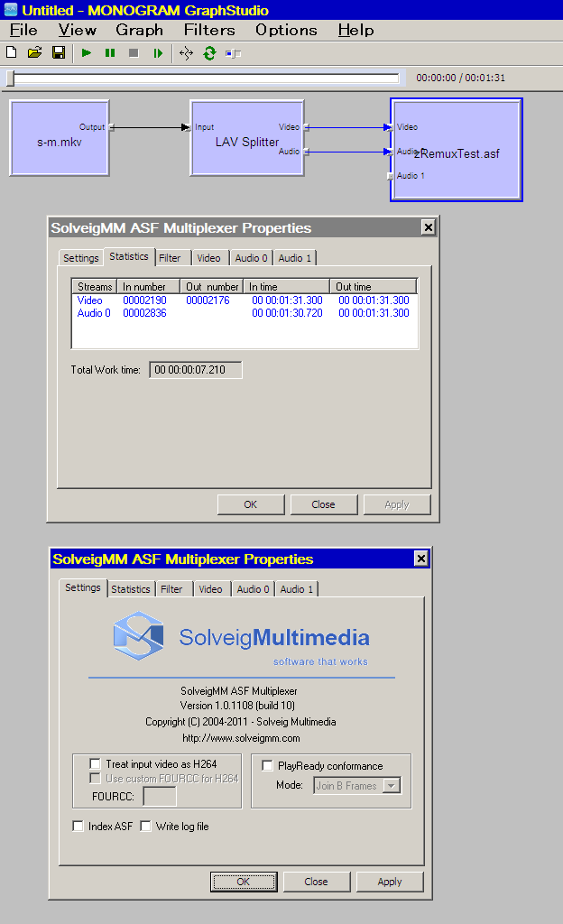Screen dimensions: 563x924
Task: Click the unconnected Audio 1 input pin
Action: tap(390, 176)
